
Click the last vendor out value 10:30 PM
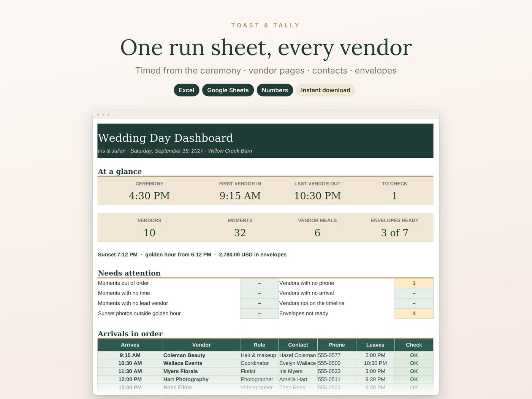click(317, 196)
